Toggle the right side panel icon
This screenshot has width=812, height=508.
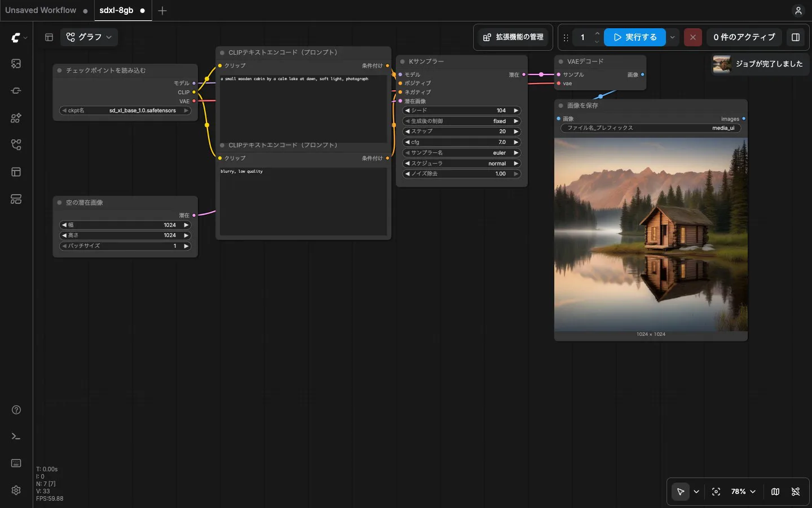pos(796,37)
